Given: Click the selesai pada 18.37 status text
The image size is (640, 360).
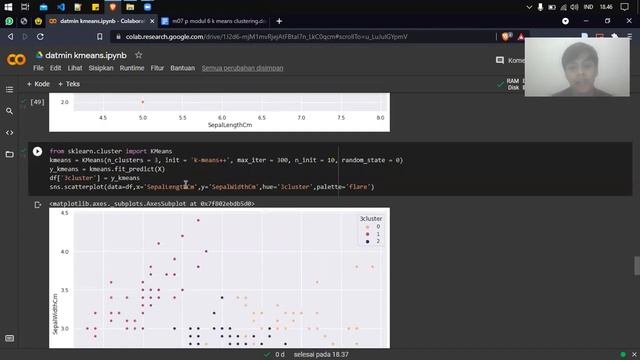Looking at the screenshot, I should click(321, 355).
